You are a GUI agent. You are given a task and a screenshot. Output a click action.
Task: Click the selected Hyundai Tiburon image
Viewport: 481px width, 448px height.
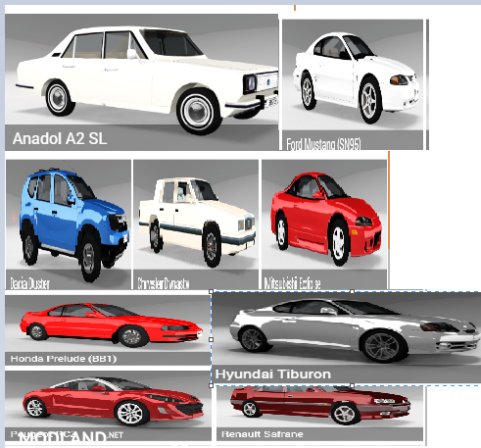click(346, 338)
